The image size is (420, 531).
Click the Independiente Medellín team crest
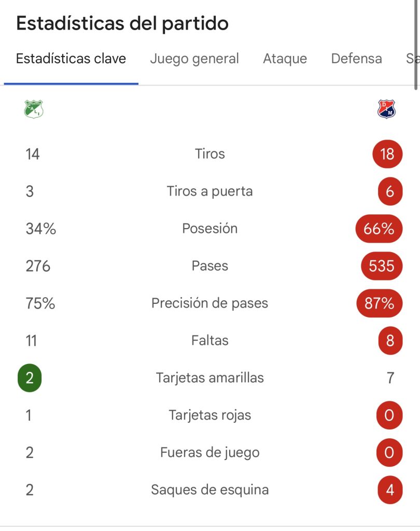[x=386, y=109]
